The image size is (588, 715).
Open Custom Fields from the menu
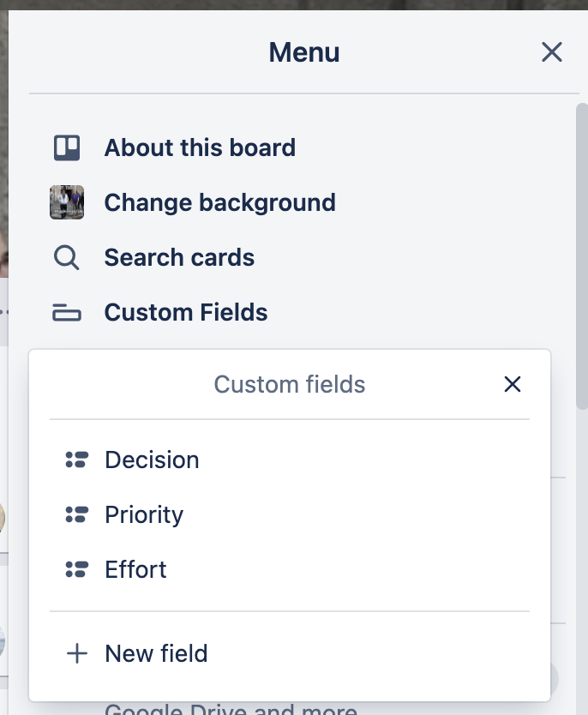pyautogui.click(x=185, y=312)
